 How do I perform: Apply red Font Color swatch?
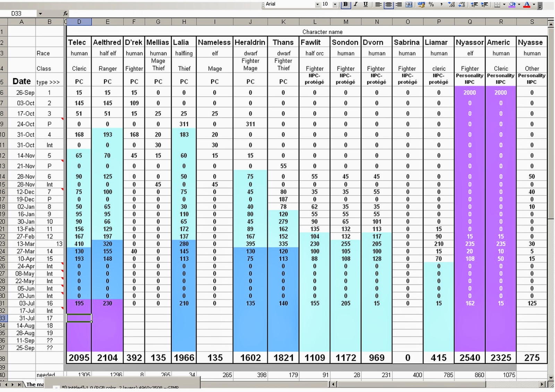(x=527, y=5)
